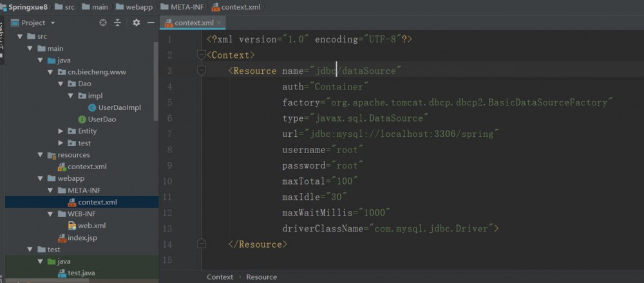Click Springxue8 in breadcrumb path
The height and width of the screenshot is (283, 644).
(x=28, y=7)
